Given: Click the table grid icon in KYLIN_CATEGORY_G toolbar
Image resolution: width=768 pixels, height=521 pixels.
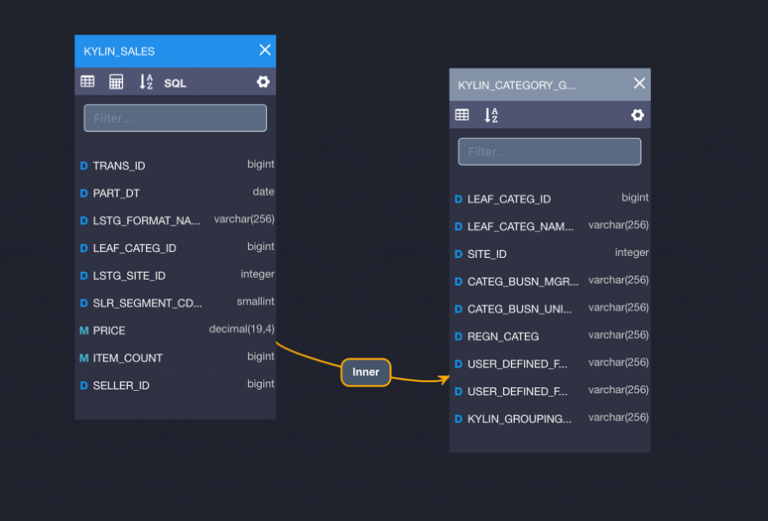Looking at the screenshot, I should pyautogui.click(x=462, y=115).
